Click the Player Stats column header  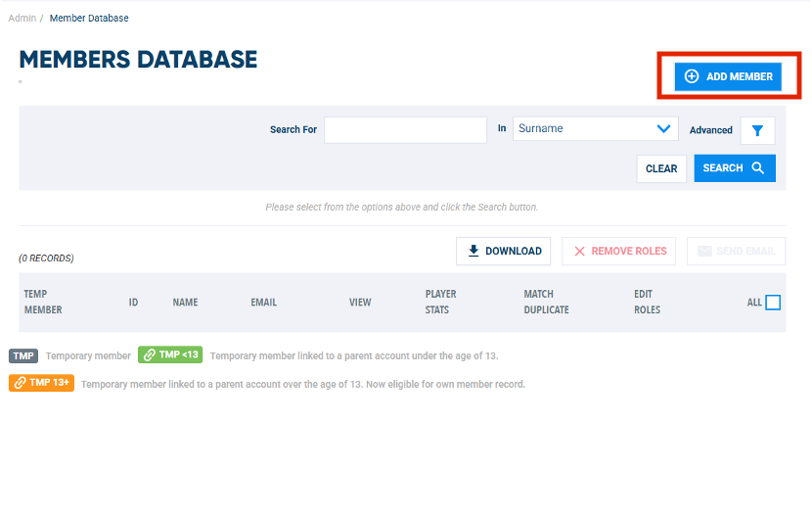(440, 302)
